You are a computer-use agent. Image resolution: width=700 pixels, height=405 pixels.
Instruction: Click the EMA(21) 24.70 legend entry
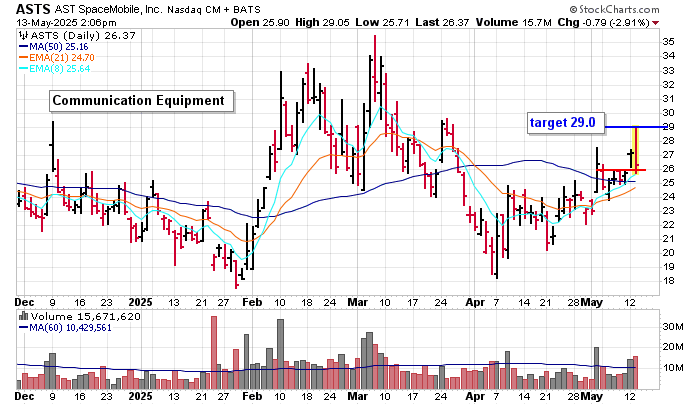pyautogui.click(x=57, y=58)
